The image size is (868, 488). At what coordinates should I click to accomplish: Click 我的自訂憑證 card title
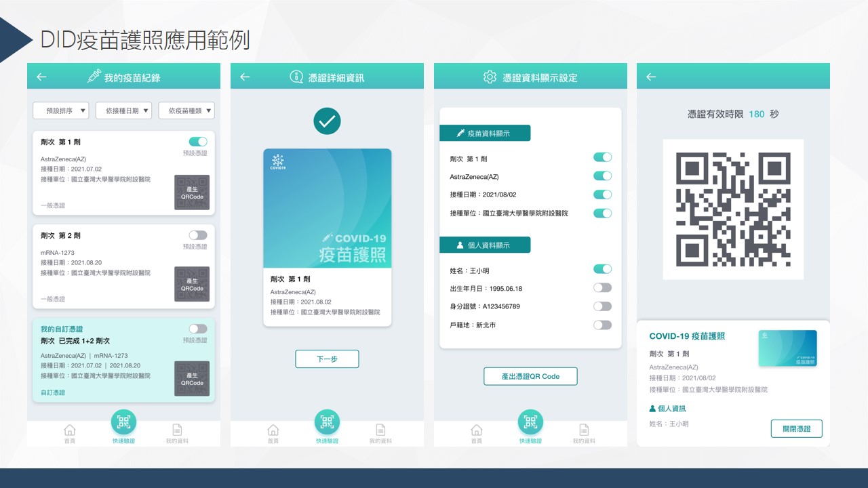tap(62, 329)
